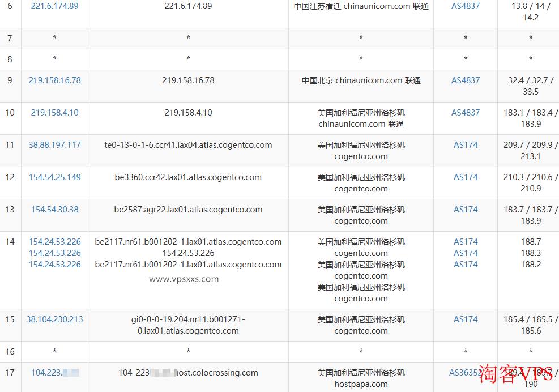Select latency 210.3 / 210.6 / 210.9
The width and height of the screenshot is (559, 392).
pyautogui.click(x=531, y=183)
